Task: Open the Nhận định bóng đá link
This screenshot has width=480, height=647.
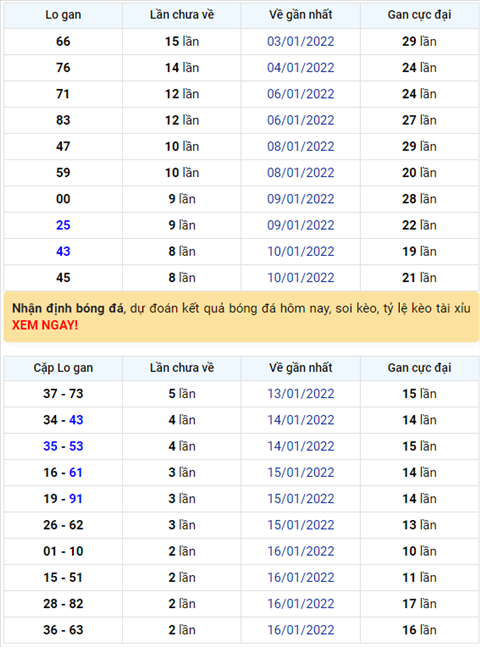Action: coord(68,309)
